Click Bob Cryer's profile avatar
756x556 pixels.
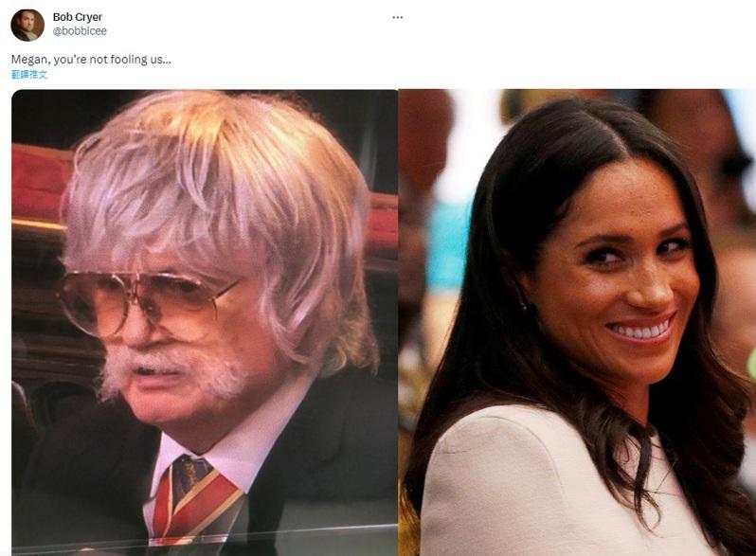(x=27, y=25)
